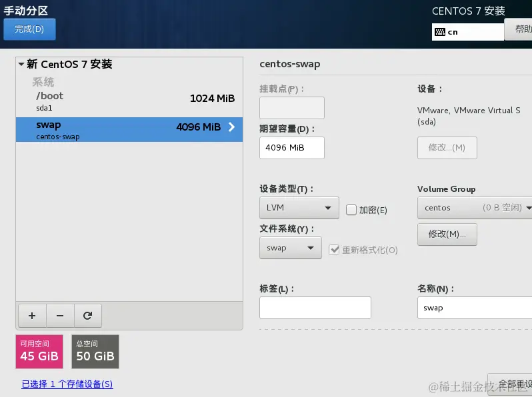The height and width of the screenshot is (397, 532).
Task: Click the 名称(N) field containing swap
Action: 475,308
